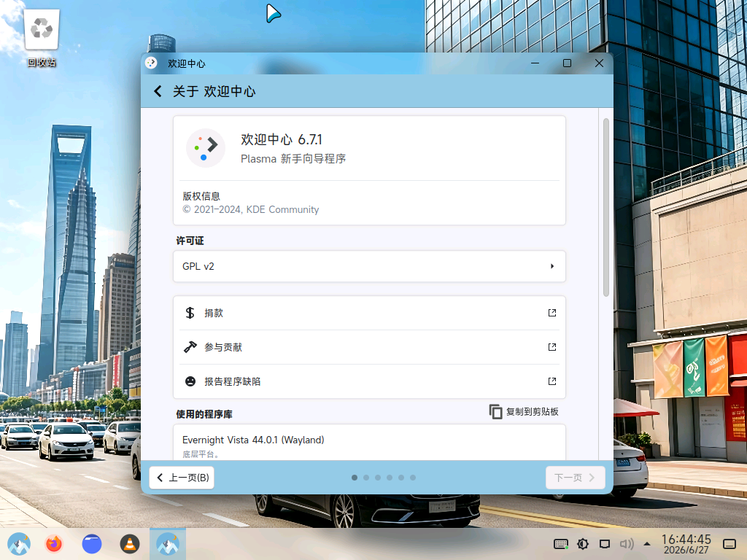Go to previous page with 上一页(B)
Screen dimensions: 747x560
pos(182,478)
